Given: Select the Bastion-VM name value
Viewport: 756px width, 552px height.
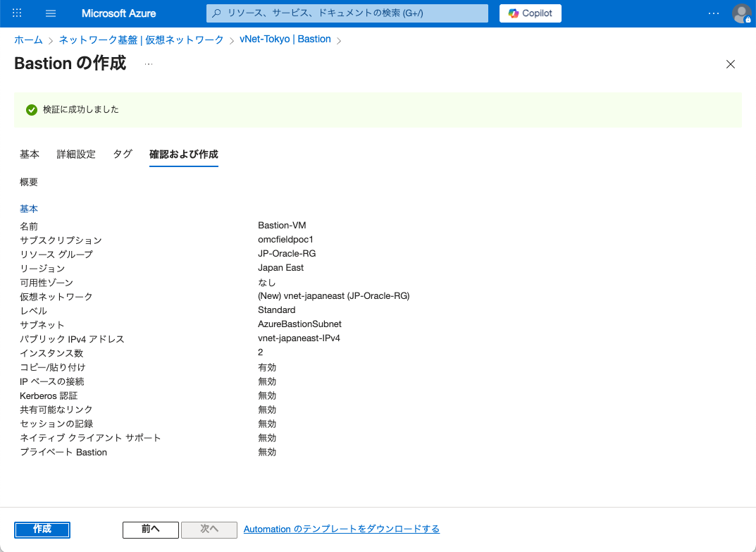Looking at the screenshot, I should pyautogui.click(x=282, y=226).
